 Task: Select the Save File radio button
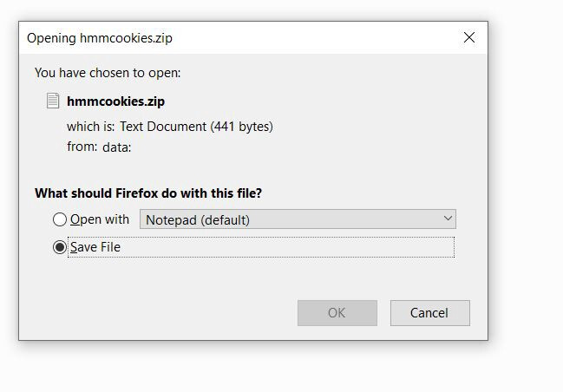60,247
